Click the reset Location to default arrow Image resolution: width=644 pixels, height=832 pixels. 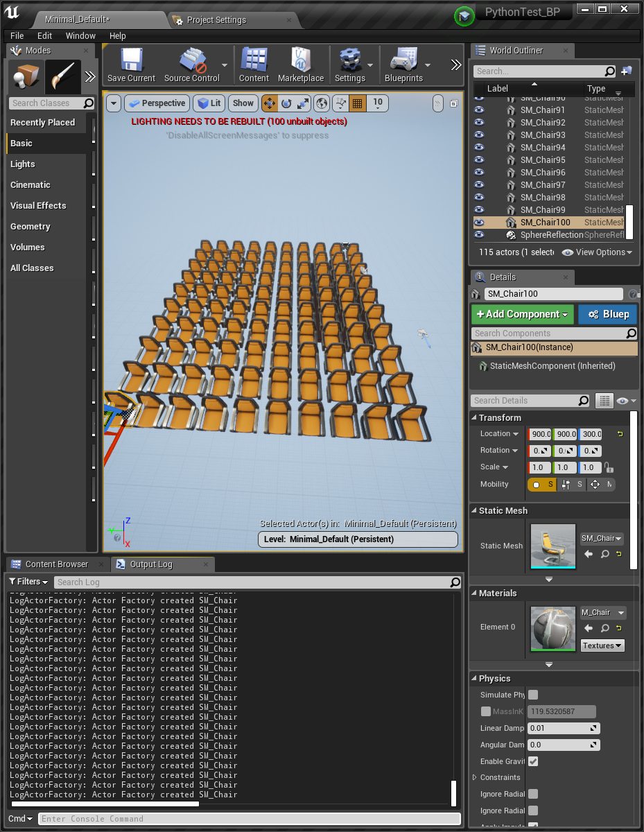pyautogui.click(x=620, y=434)
